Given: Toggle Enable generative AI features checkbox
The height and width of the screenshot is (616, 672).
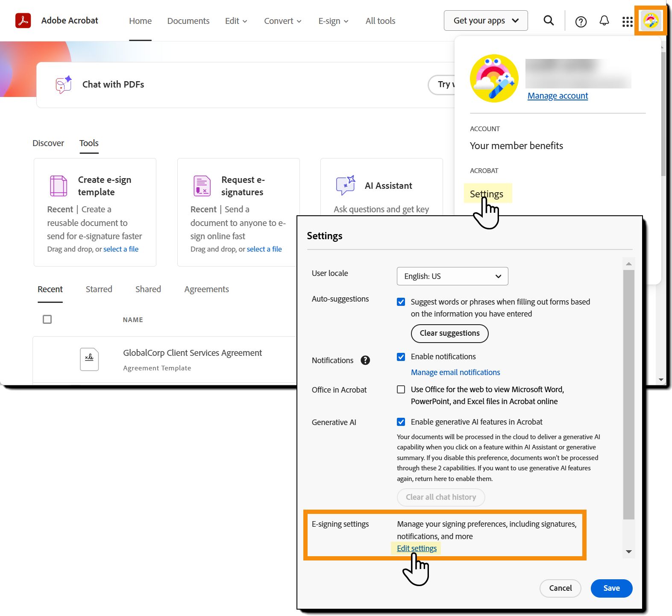Looking at the screenshot, I should point(401,422).
